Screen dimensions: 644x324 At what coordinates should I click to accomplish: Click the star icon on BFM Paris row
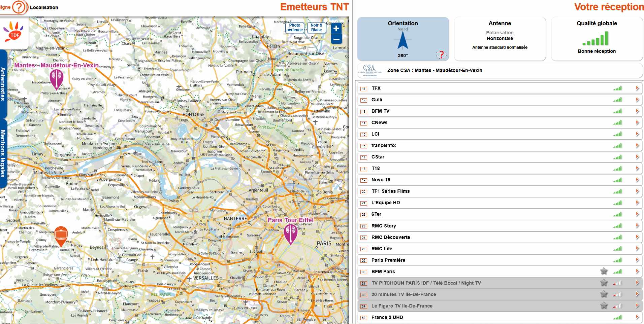tap(604, 271)
